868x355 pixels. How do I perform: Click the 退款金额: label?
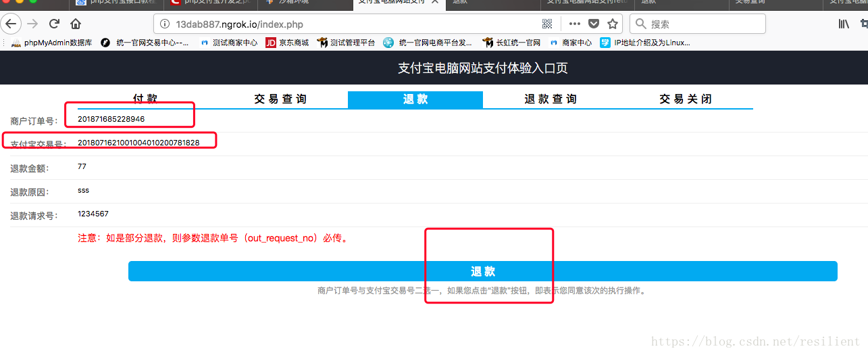pos(30,168)
